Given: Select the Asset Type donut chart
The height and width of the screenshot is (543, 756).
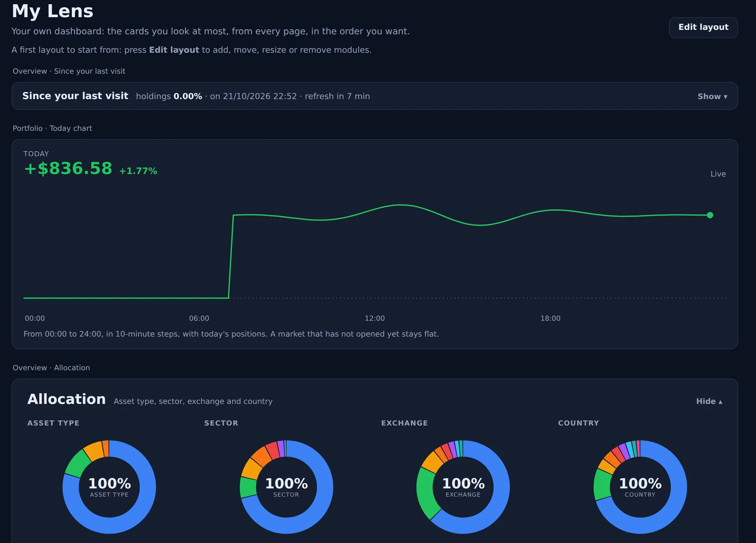Looking at the screenshot, I should pos(109,487).
